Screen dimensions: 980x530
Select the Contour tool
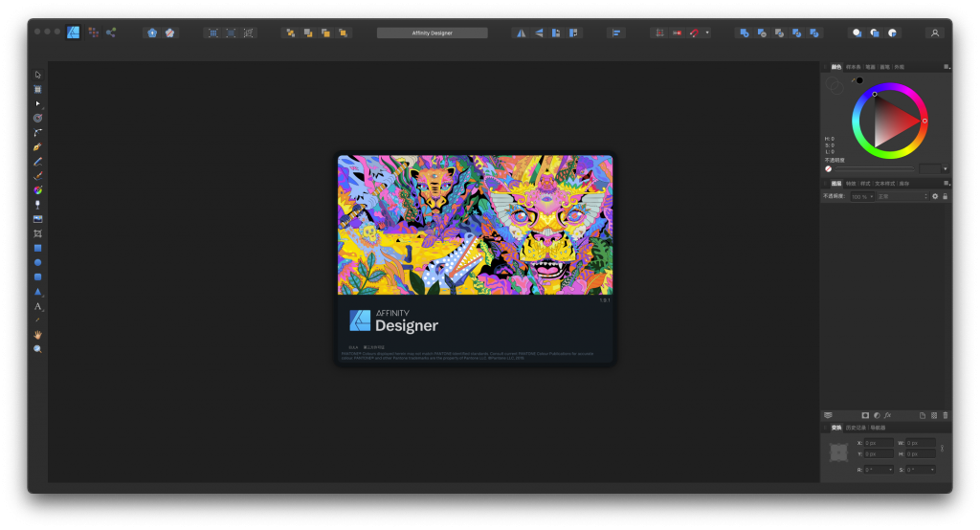coord(37,118)
